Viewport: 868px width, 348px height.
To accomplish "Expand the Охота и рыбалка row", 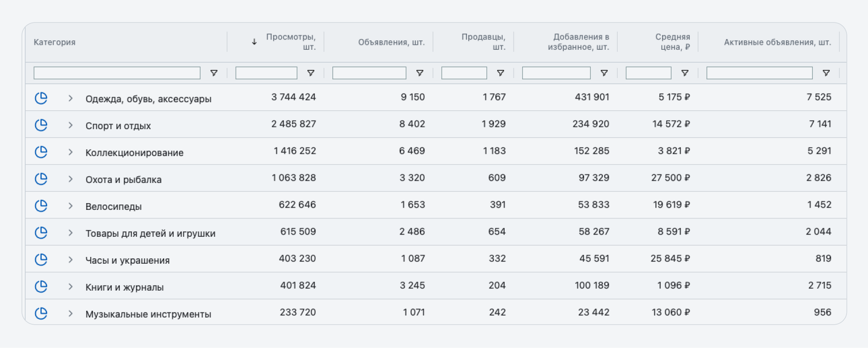I will point(70,179).
